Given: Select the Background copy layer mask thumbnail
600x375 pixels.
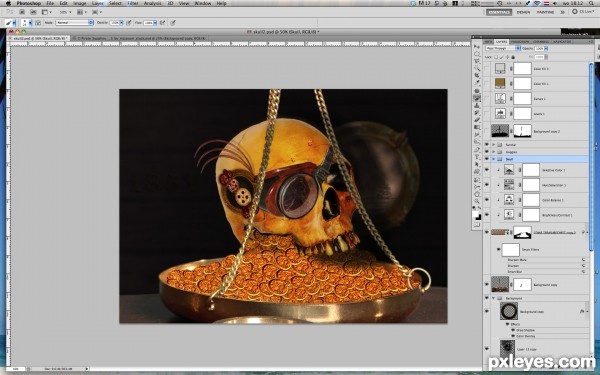Looking at the screenshot, I should [522, 284].
